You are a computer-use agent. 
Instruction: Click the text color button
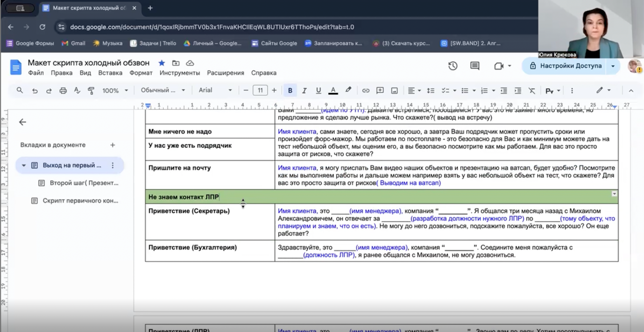pyautogui.click(x=333, y=90)
